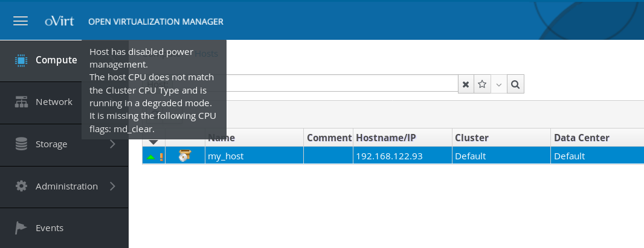Click the exclamation warning icon for my_host
This screenshot has height=248, width=644.
[x=161, y=156]
